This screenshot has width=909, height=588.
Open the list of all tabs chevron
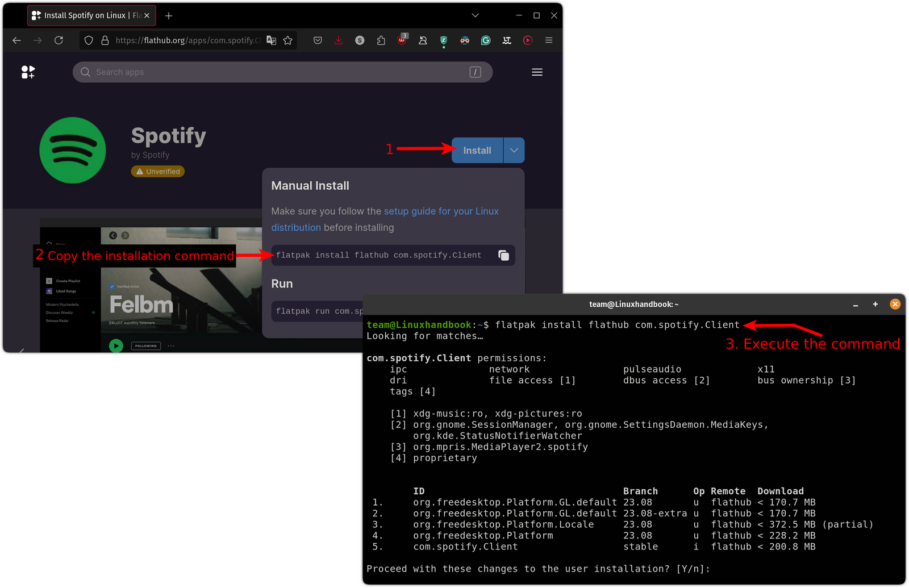click(x=475, y=15)
